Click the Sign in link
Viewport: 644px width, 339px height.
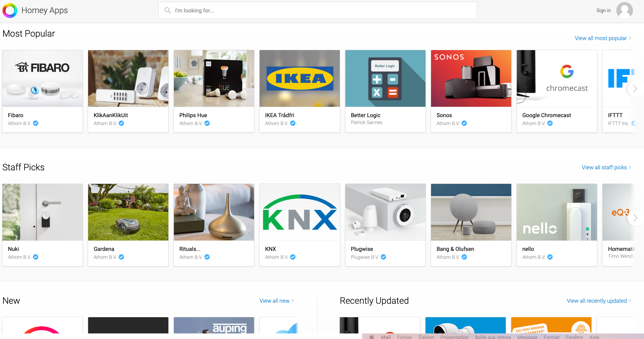click(x=603, y=10)
